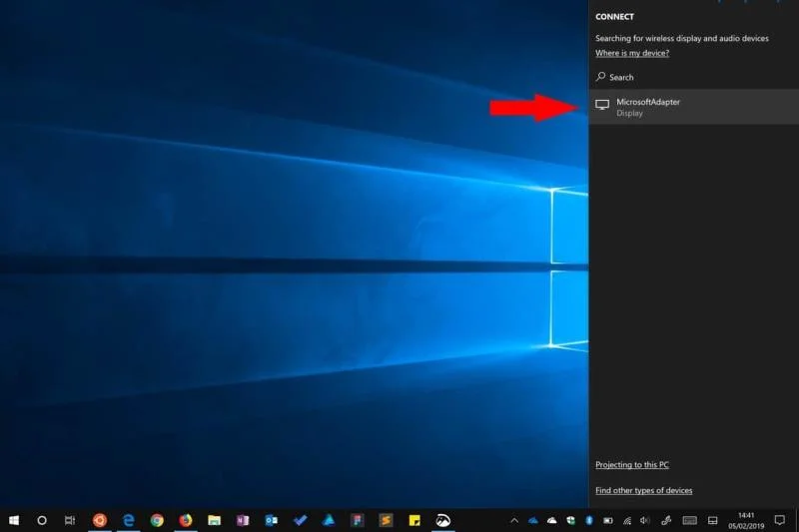The width and height of the screenshot is (799, 532).
Task: Open Sticky Notes from the taskbar
Action: point(414,520)
